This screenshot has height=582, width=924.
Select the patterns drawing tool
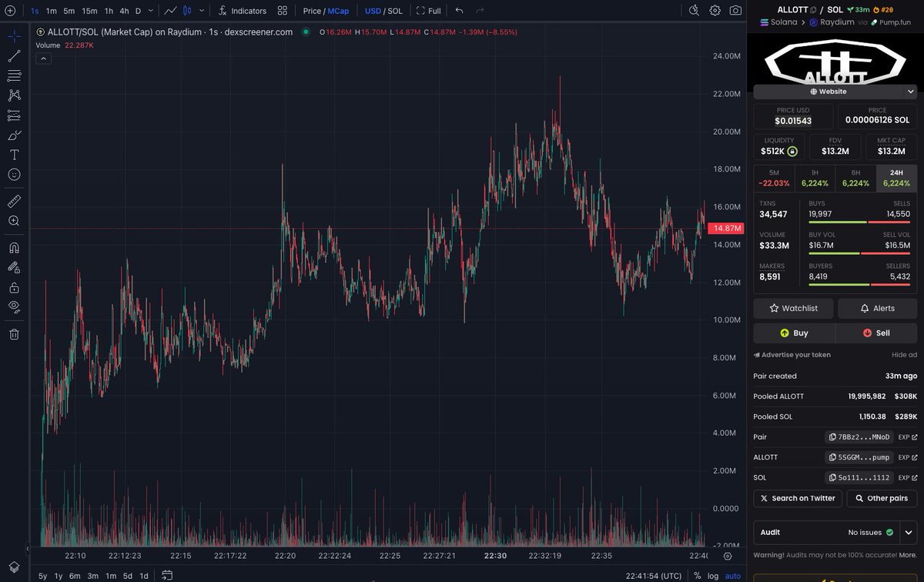pos(14,95)
